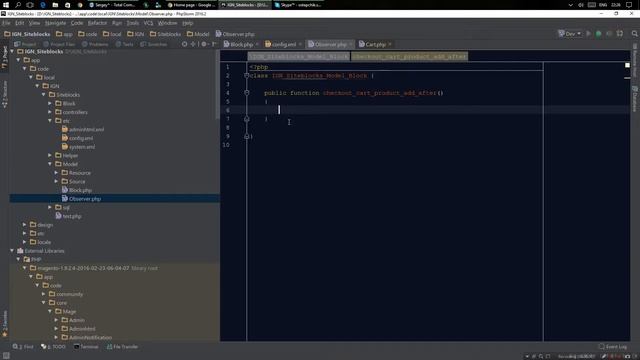Select test.php in the project tree

[x=69, y=216]
